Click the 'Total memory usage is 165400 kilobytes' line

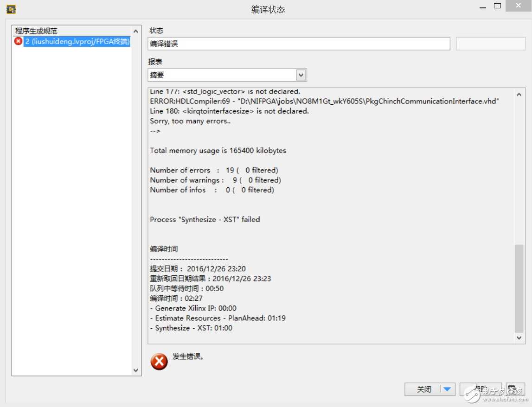(x=218, y=151)
